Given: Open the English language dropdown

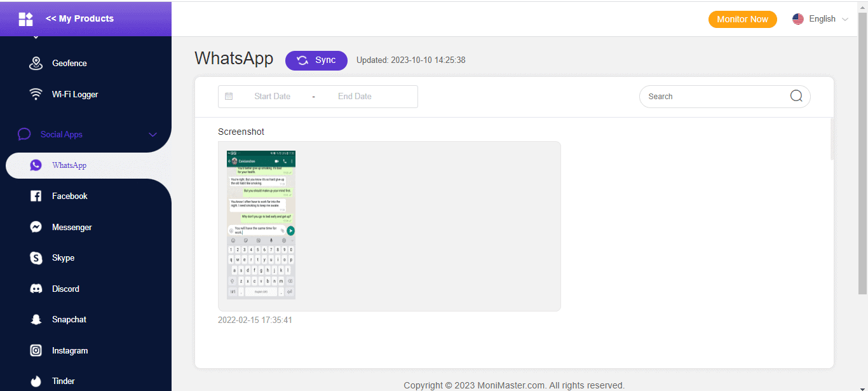Looking at the screenshot, I should pos(820,19).
